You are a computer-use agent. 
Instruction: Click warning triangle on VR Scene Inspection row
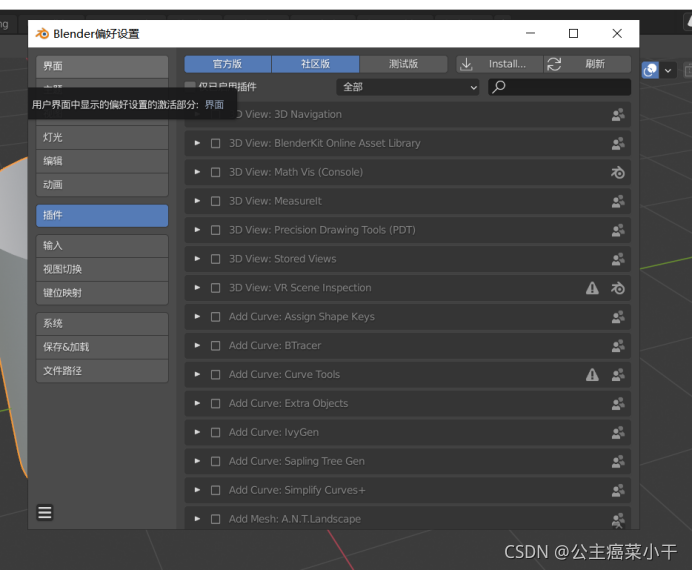592,288
